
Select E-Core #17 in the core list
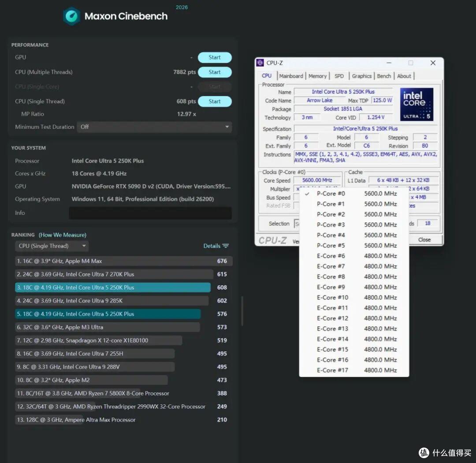pyautogui.click(x=354, y=370)
